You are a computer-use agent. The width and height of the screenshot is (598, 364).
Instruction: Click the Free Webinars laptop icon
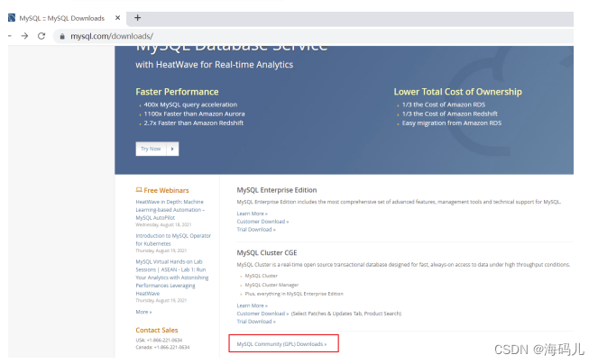pyautogui.click(x=139, y=190)
